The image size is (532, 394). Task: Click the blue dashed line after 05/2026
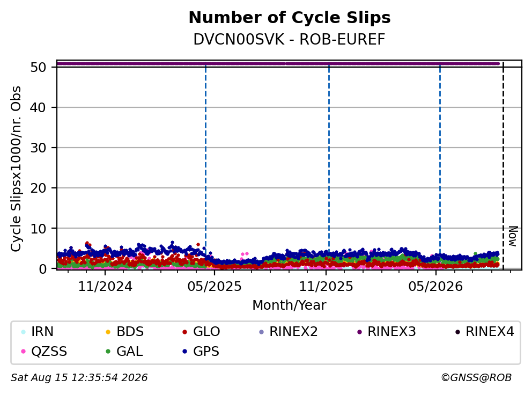pyautogui.click(x=440, y=156)
